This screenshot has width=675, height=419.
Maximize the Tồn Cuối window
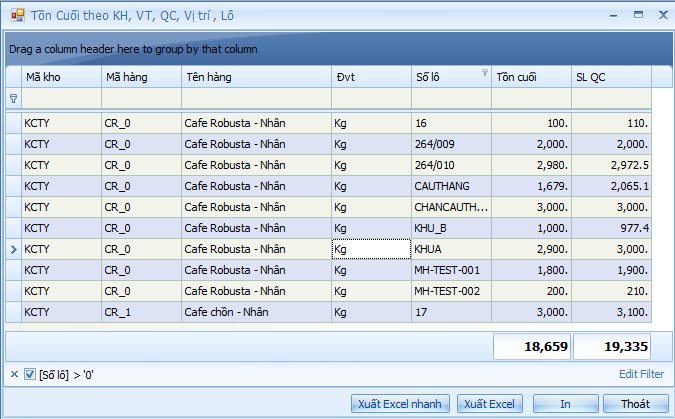[637, 15]
